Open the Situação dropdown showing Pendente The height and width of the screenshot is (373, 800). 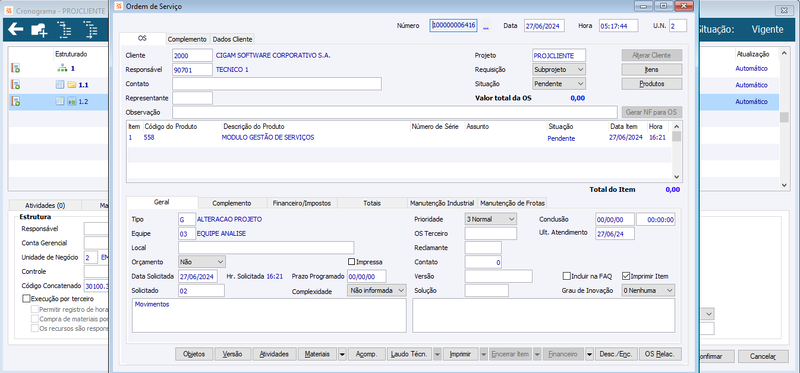pos(559,83)
